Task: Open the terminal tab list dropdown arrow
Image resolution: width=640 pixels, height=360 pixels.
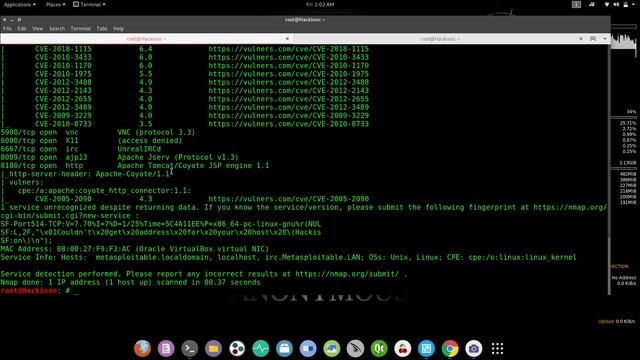Action: coord(605,39)
